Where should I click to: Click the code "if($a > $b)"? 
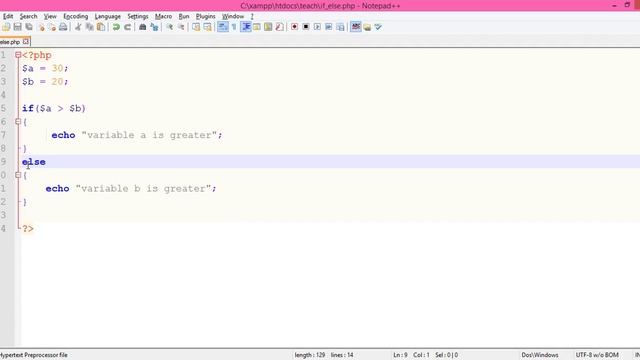click(54, 108)
